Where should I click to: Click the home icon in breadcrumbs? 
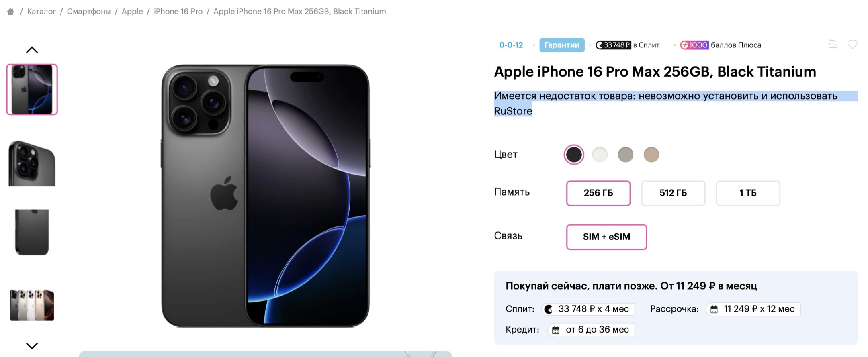point(10,12)
